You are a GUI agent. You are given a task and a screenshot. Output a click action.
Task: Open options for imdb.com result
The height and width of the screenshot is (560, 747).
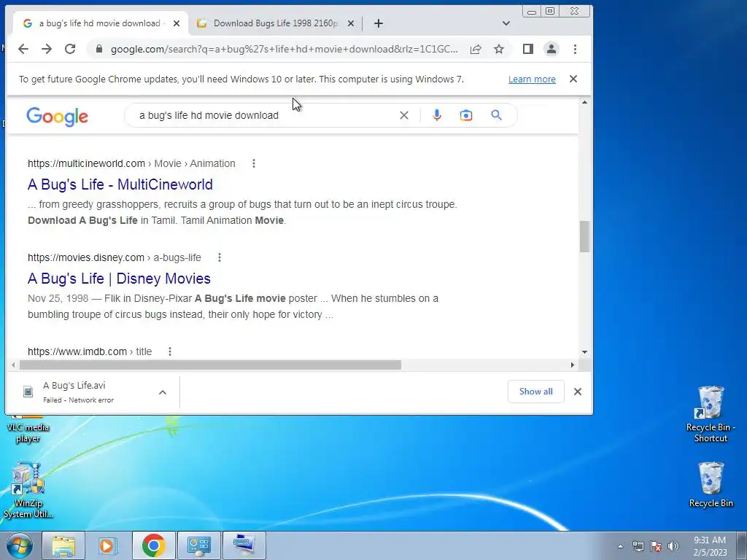tap(170, 351)
